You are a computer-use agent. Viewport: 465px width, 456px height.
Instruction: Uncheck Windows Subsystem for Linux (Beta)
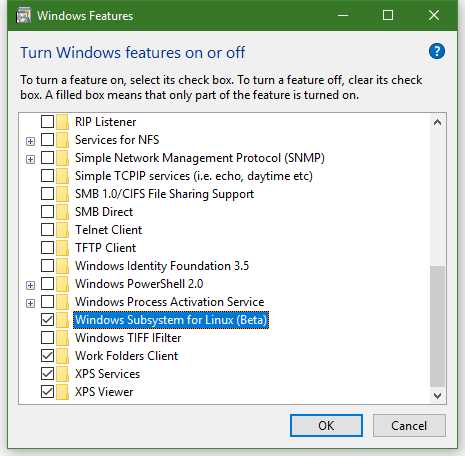point(47,320)
